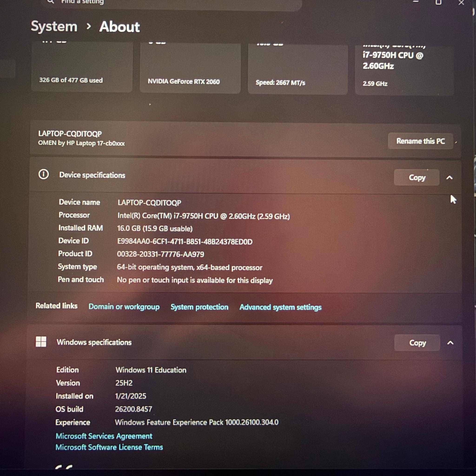Click the About breadcrumb title
Viewport: 476px width, 476px height.
pyautogui.click(x=119, y=26)
